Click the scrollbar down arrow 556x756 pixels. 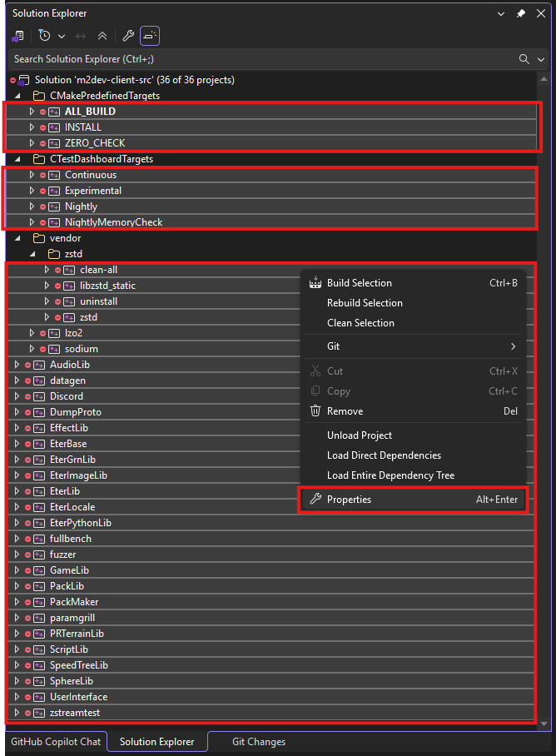coord(544,724)
